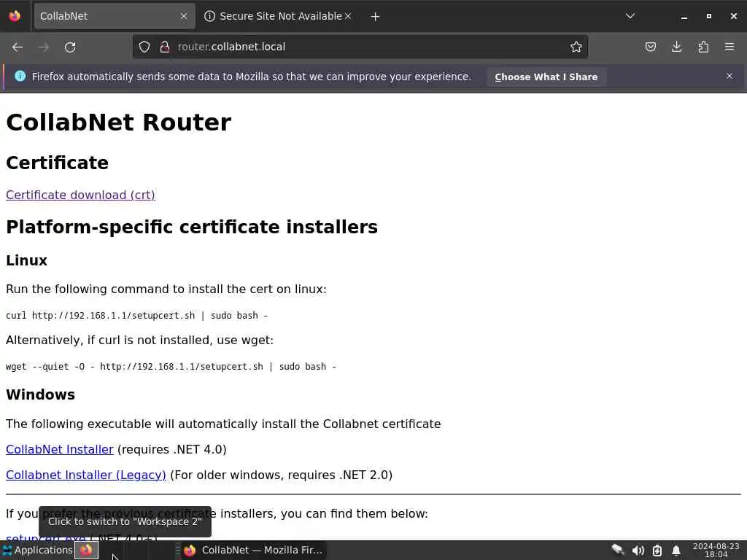The height and width of the screenshot is (560, 747).
Task: Open the network status tray icon
Action: click(618, 550)
